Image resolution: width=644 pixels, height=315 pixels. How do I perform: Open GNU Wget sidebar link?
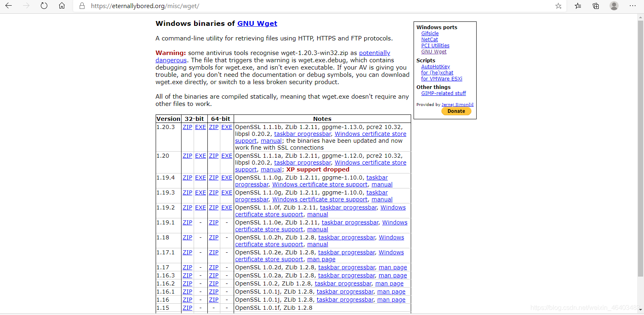tap(434, 52)
